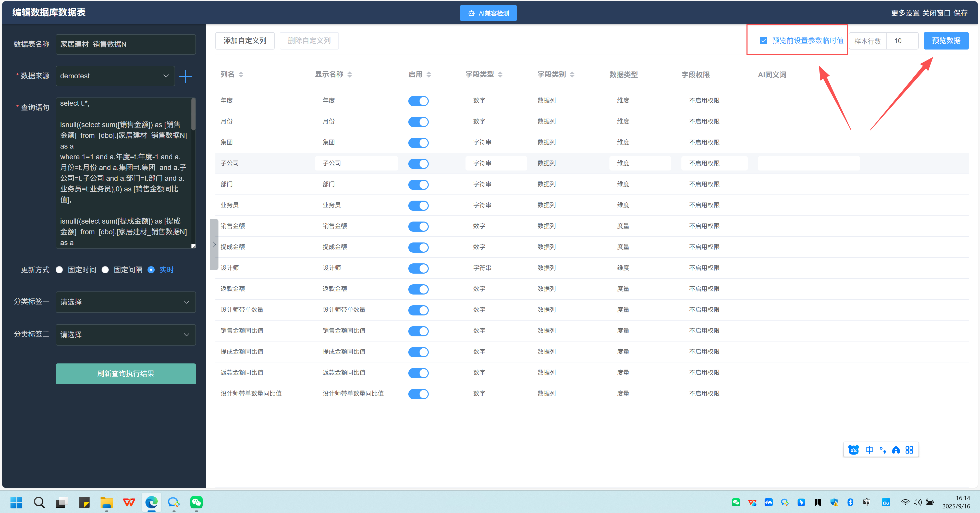Click the 样本行数 input showing 10
Viewport: 980px width, 513px height.
(902, 41)
